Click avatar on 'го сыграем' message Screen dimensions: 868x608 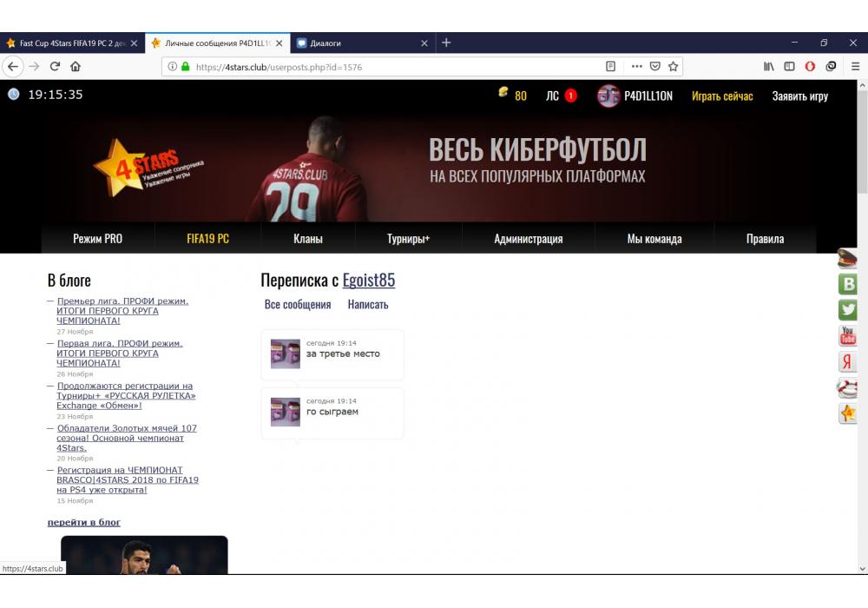(x=285, y=412)
